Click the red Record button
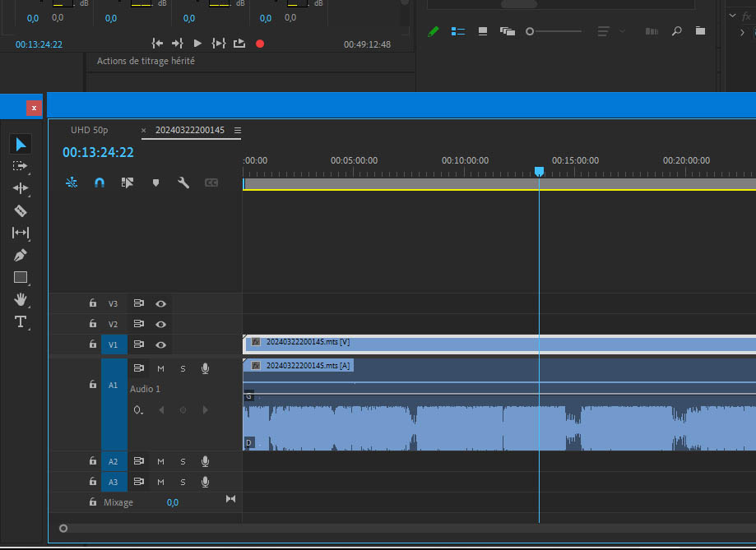Screen dimensions: 756x550 [x=260, y=44]
